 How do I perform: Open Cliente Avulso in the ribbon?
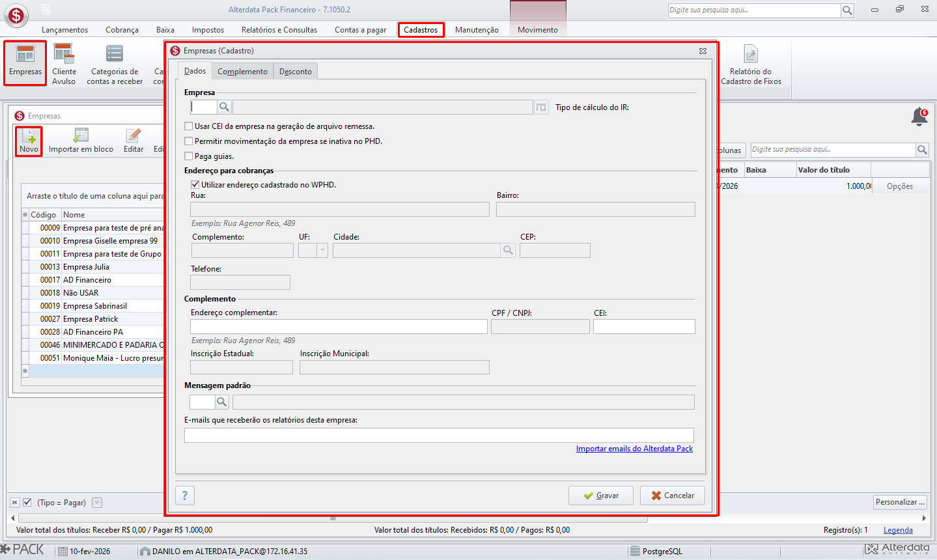pos(64,64)
